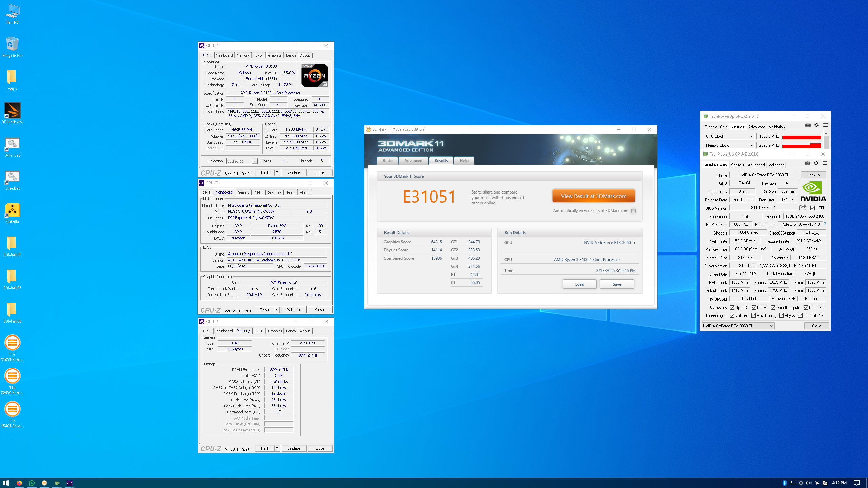
Task: Click the CPU-Z icon in the taskbar
Action: pyautogui.click(x=70, y=483)
